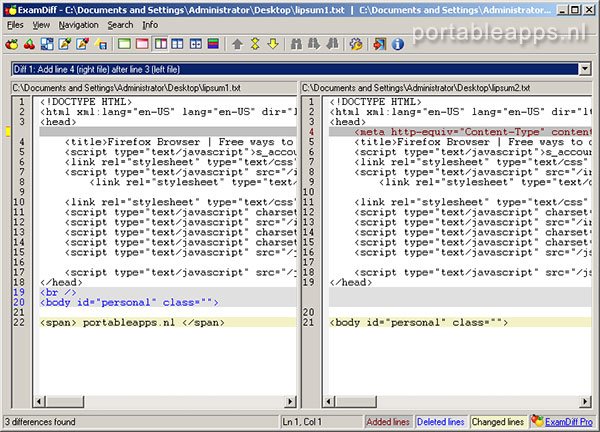Expand the Diff 1 differences dropdown arrow

pyautogui.click(x=585, y=69)
